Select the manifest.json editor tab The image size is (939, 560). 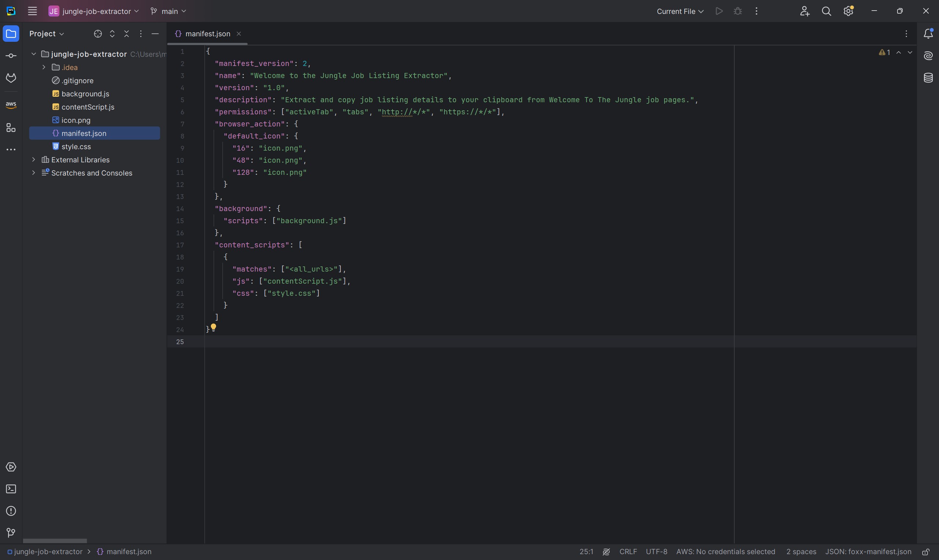point(207,34)
